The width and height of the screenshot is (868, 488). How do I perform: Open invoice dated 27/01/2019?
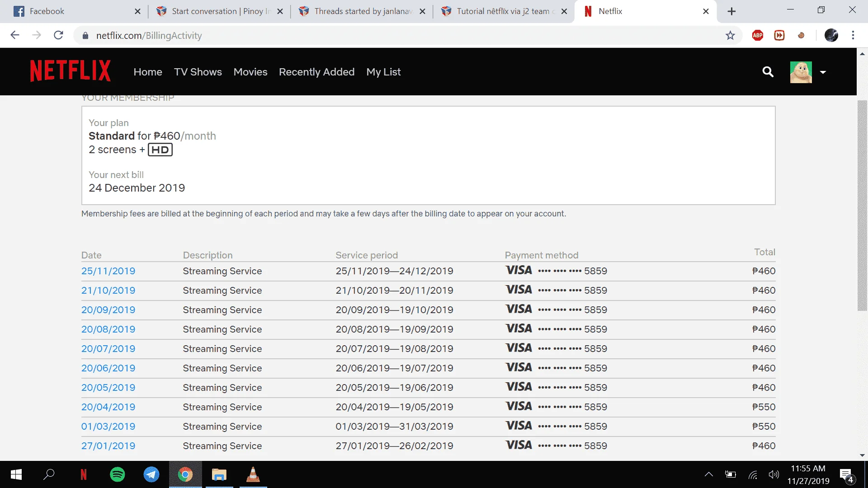[108, 446]
